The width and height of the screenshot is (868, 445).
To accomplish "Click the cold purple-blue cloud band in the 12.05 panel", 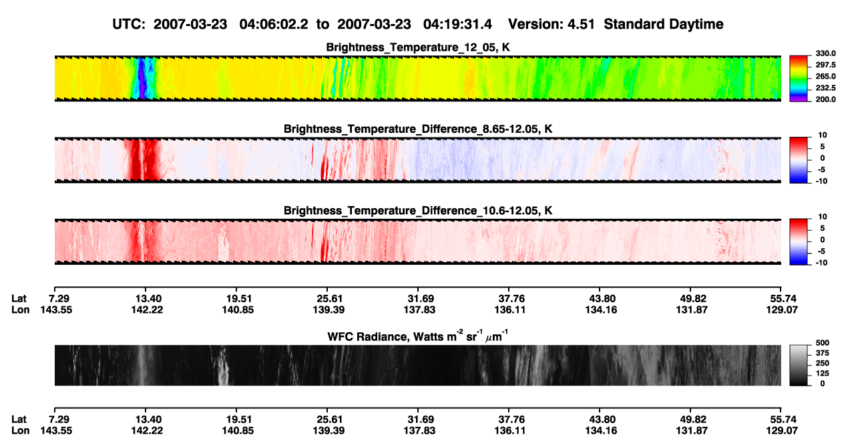I will pyautogui.click(x=142, y=78).
